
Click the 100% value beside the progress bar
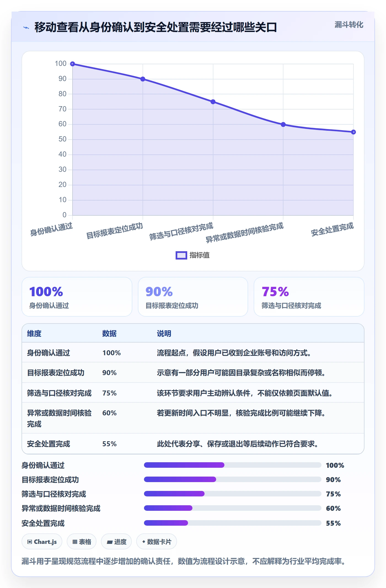coord(335,465)
